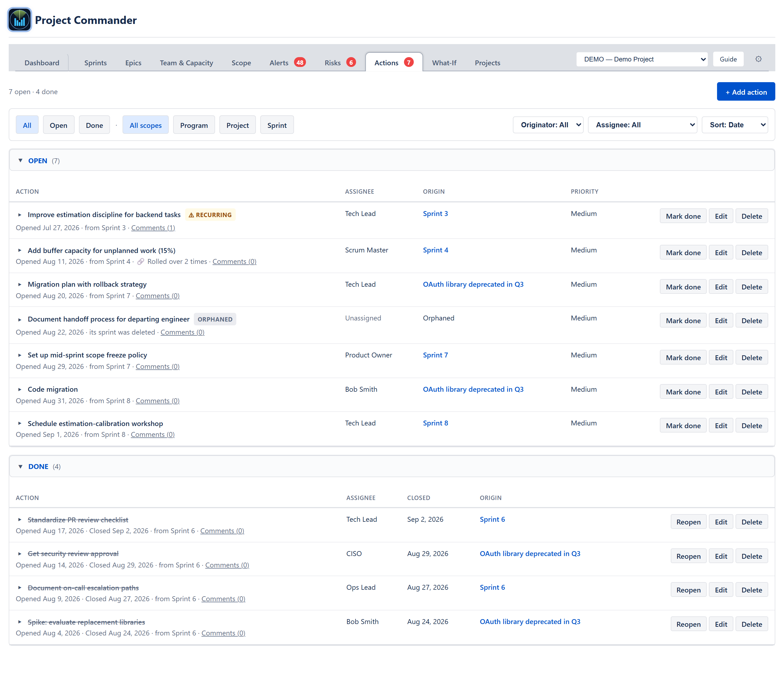Open settings via the gear icon
Viewport: 784px width, 673px height.
point(758,59)
